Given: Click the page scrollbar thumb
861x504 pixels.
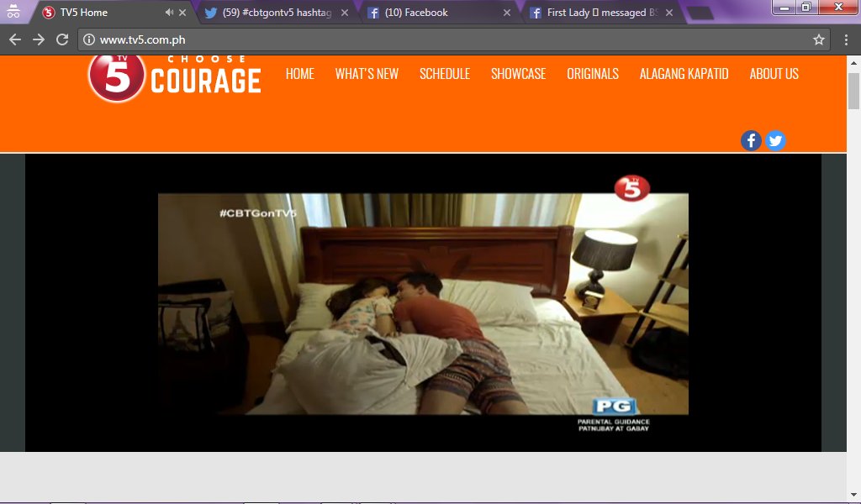Looking at the screenshot, I should [853, 91].
